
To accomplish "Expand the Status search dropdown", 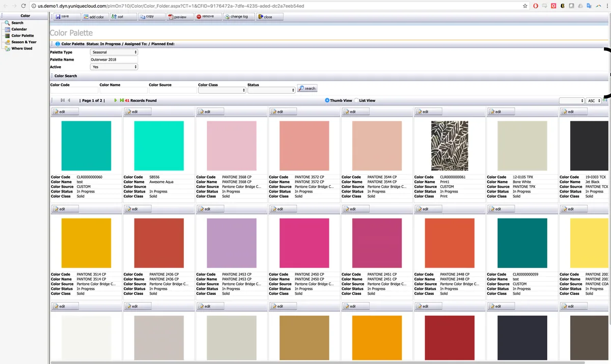I will click(x=271, y=90).
